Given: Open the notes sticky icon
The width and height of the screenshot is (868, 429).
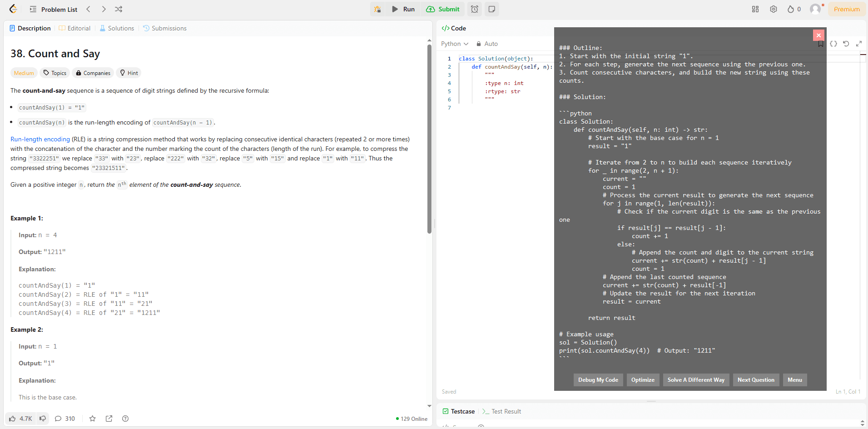Looking at the screenshot, I should tap(491, 9).
